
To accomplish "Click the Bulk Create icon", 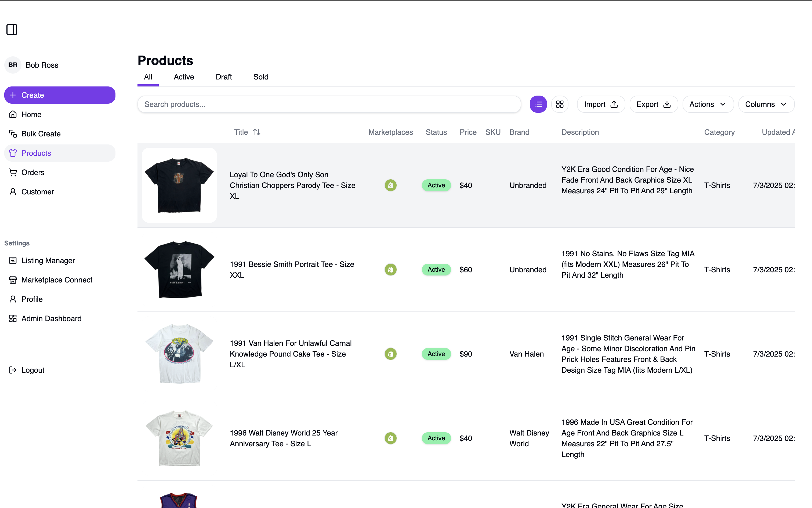I will (x=13, y=134).
